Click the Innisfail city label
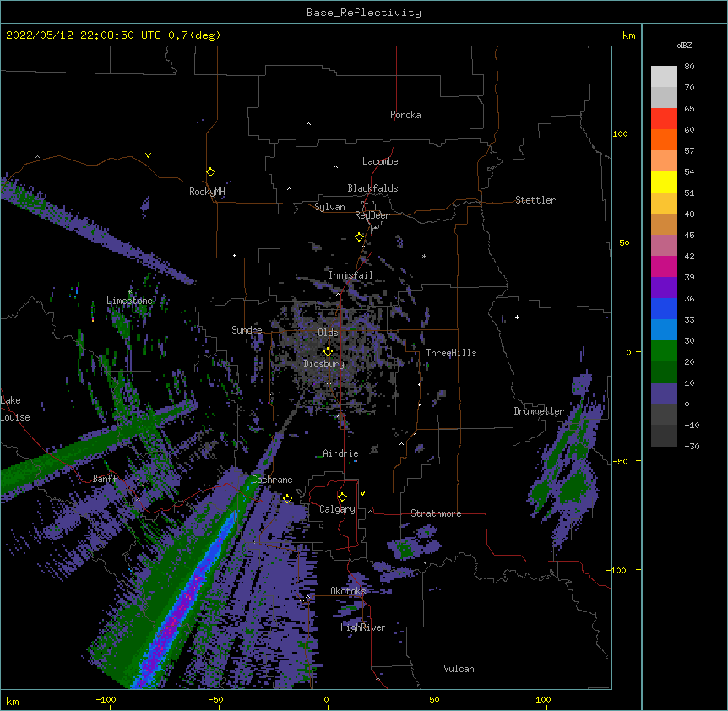The image size is (728, 711). click(x=350, y=275)
